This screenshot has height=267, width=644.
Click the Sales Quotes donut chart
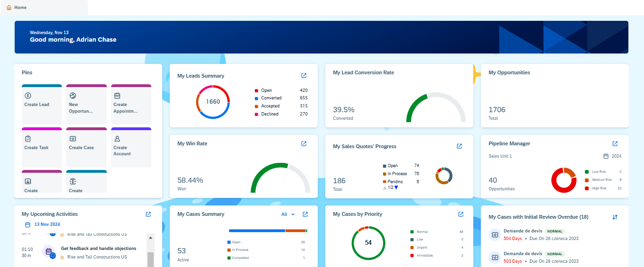[444, 176]
